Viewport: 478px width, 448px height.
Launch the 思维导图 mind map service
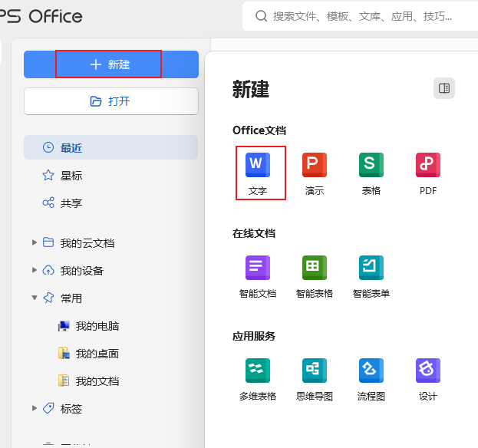pyautogui.click(x=315, y=380)
